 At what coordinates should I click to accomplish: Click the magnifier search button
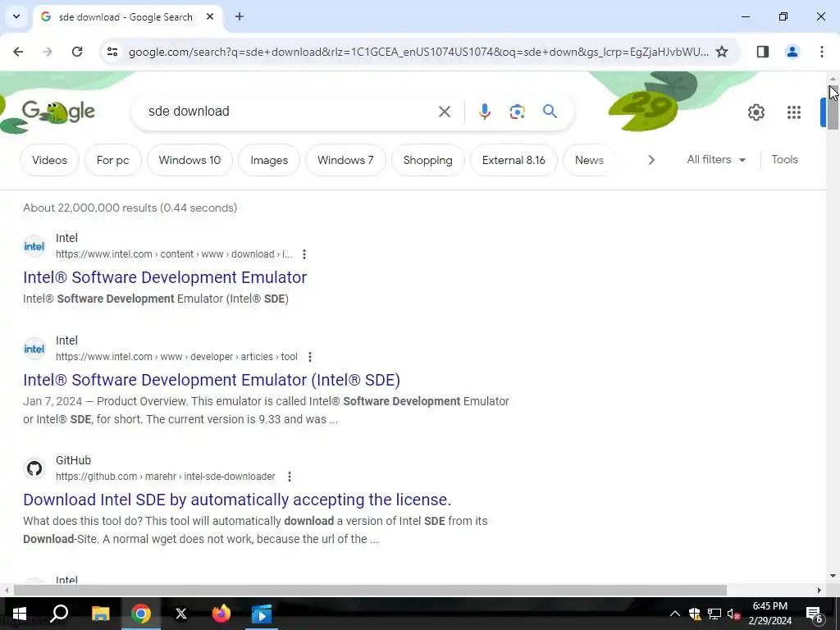click(550, 112)
